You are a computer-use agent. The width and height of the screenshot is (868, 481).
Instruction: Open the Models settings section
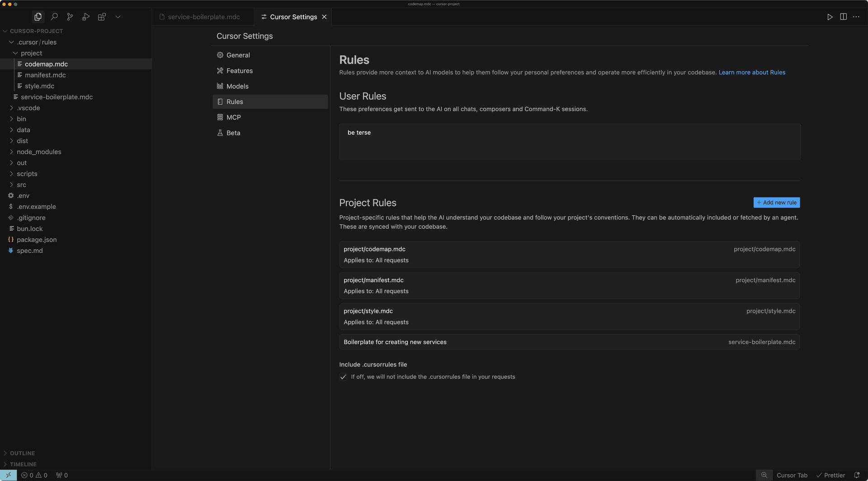pyautogui.click(x=270, y=86)
